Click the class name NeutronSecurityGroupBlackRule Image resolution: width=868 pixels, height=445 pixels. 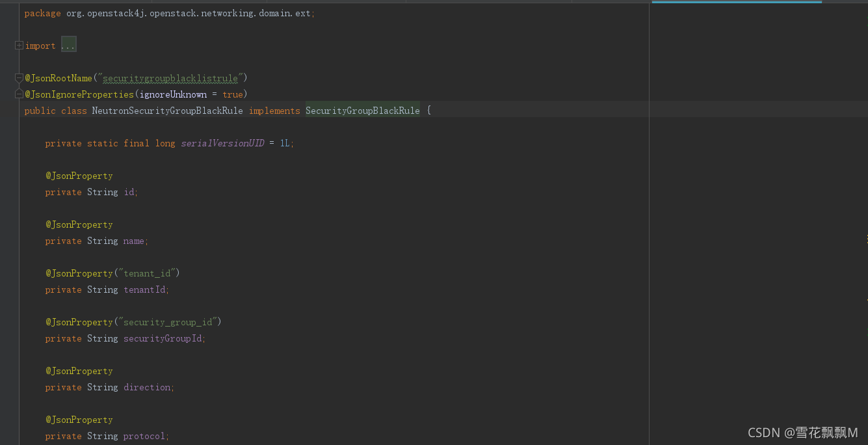[168, 111]
